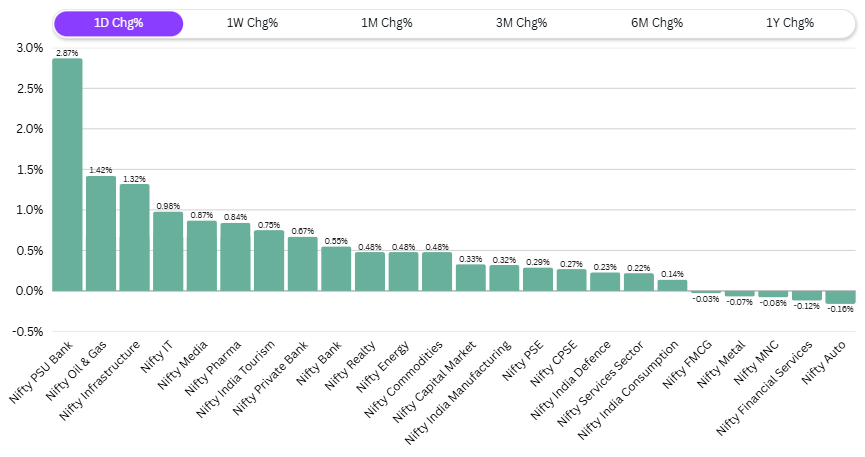This screenshot has width=865, height=457.
Task: Switch to the 1W Chg% tab
Action: tap(252, 23)
